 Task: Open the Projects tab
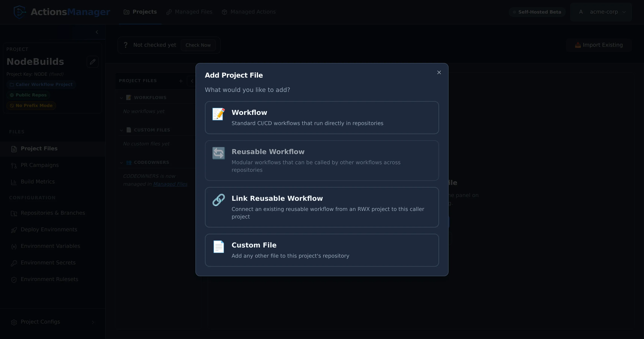140,12
